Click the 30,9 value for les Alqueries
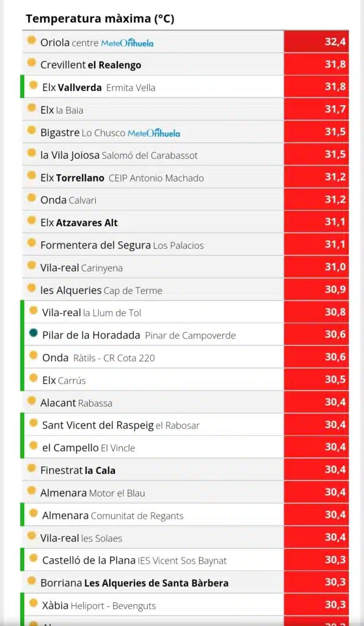Image resolution: width=364 pixels, height=626 pixels. click(316, 289)
